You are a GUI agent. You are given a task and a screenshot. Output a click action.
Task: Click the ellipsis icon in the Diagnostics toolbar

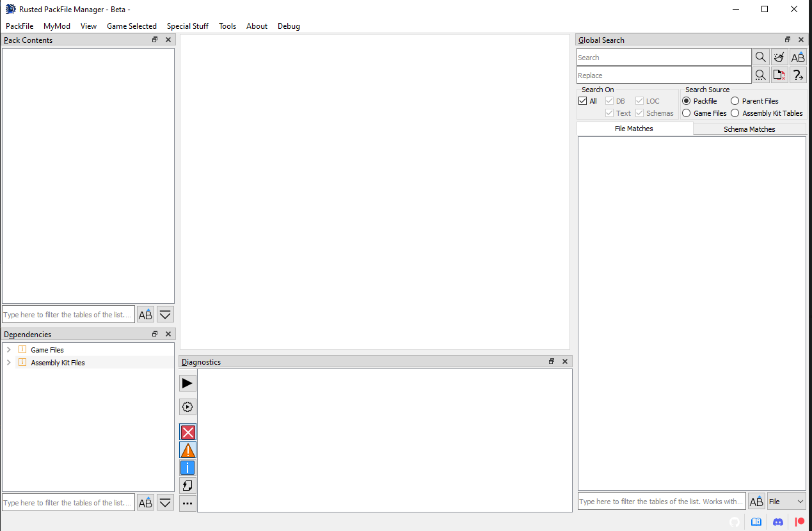point(187,503)
